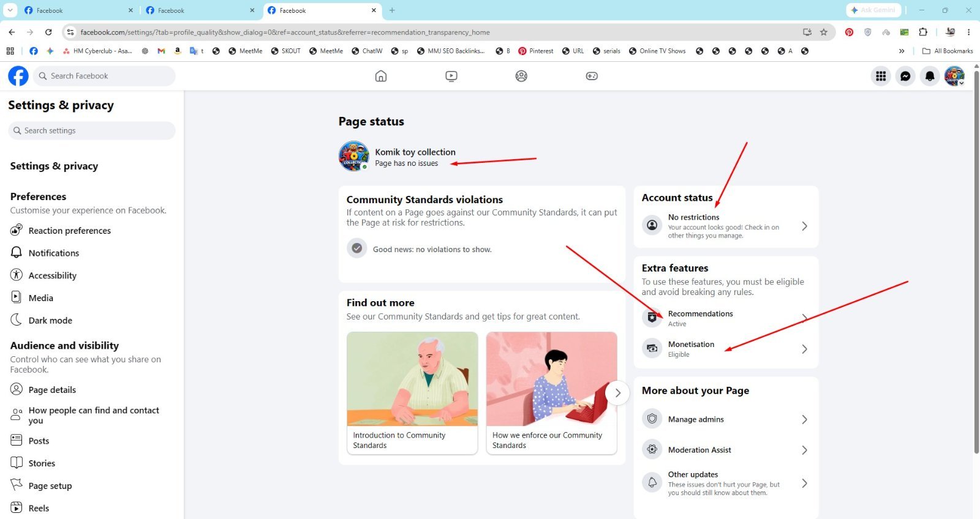
Task: Open the Online TV Shows bookmark
Action: [657, 51]
